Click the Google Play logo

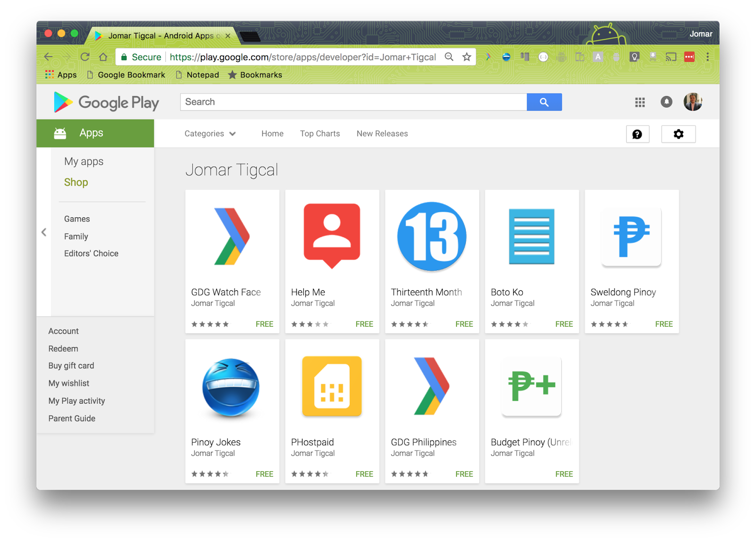point(106,102)
